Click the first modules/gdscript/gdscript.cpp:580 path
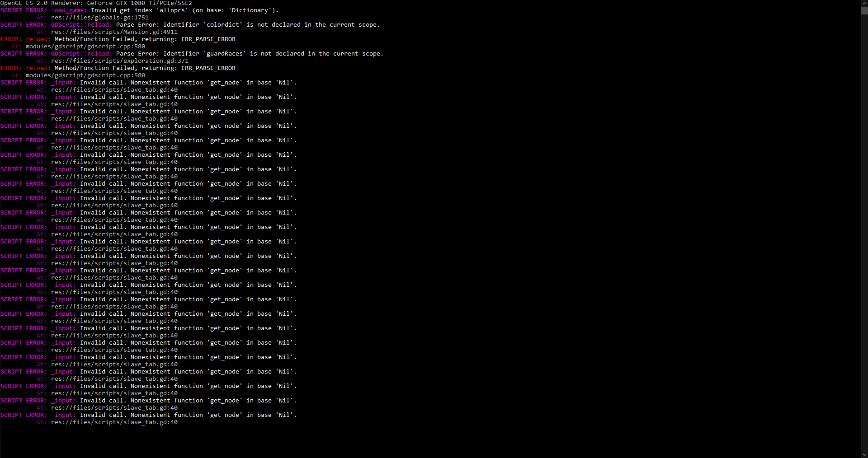The width and height of the screenshot is (868, 458). pos(85,47)
